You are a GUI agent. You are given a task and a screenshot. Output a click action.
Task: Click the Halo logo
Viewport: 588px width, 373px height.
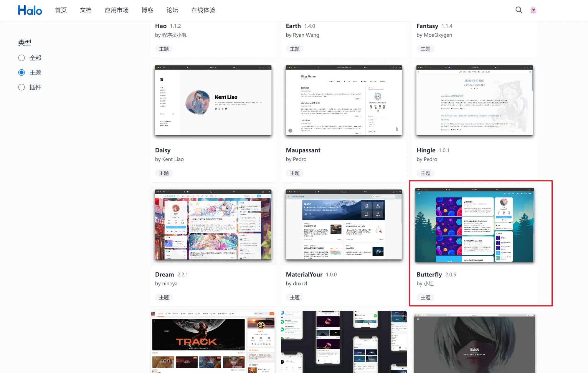click(x=30, y=10)
